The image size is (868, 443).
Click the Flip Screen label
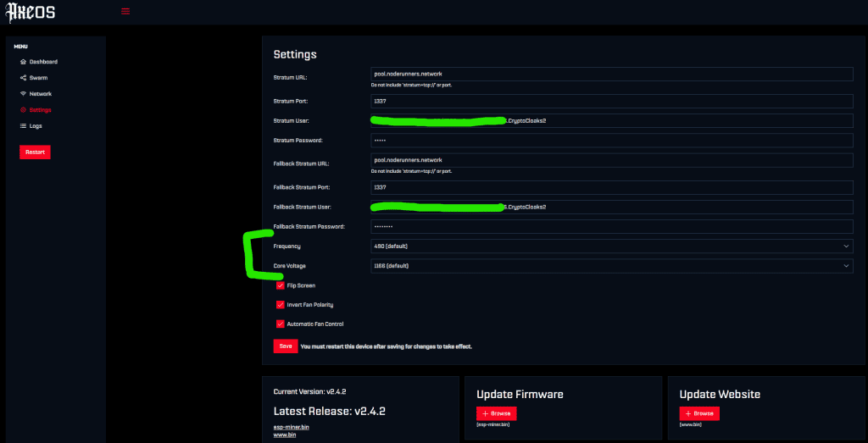tap(301, 285)
